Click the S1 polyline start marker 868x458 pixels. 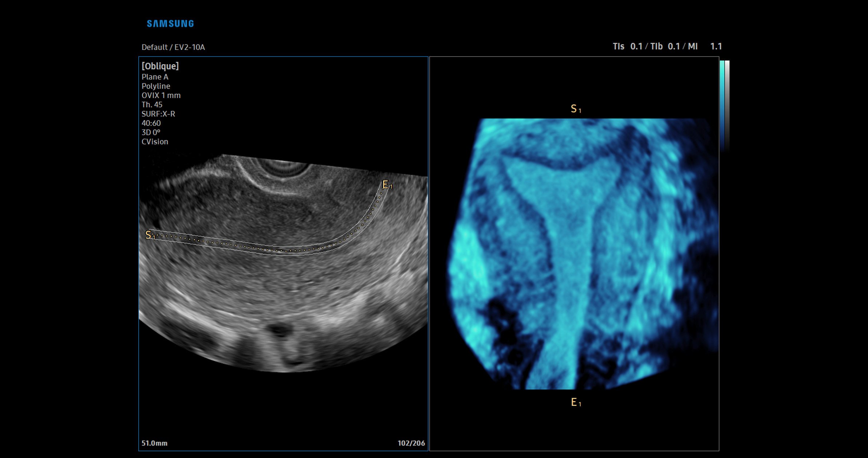coord(150,235)
